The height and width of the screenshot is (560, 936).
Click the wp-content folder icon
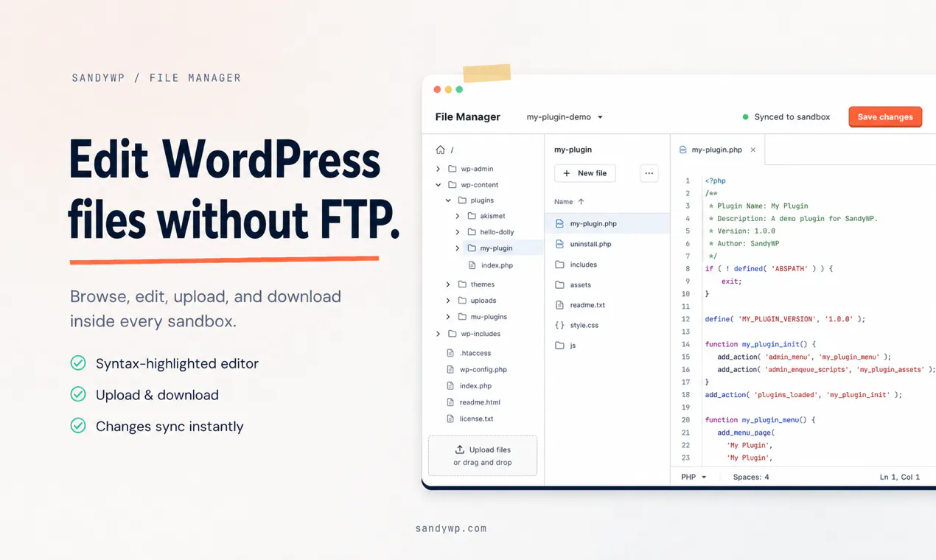tap(453, 185)
